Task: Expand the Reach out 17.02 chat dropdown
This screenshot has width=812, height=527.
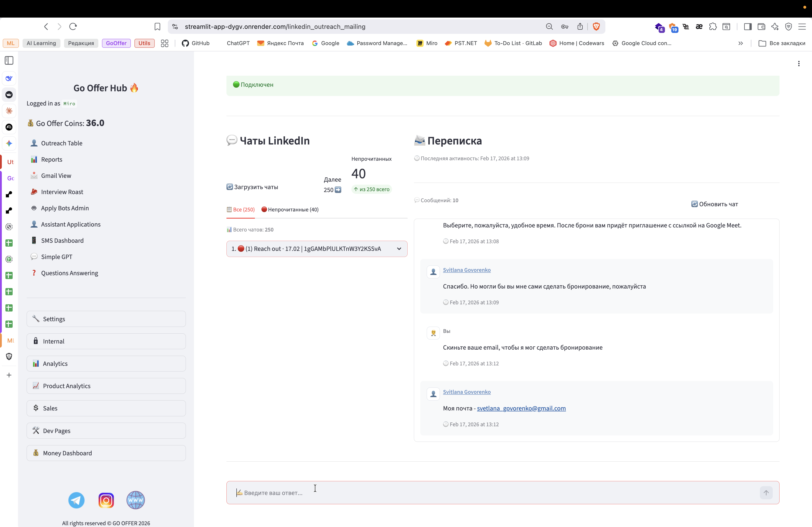Action: point(317,249)
